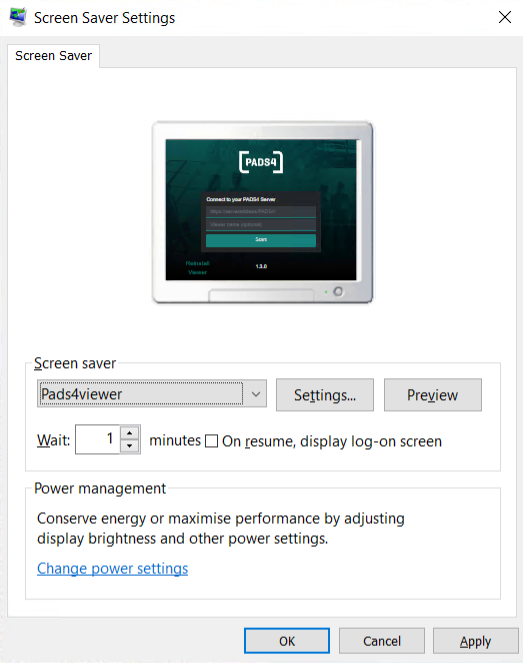Click the Wait: label
The height and width of the screenshot is (664, 524).
[53, 440]
